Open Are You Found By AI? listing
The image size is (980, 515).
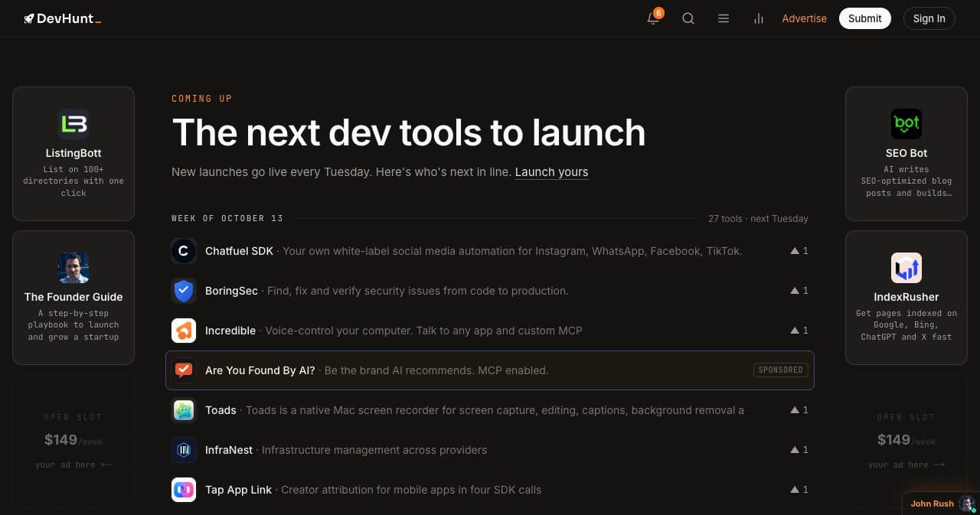[x=260, y=370]
